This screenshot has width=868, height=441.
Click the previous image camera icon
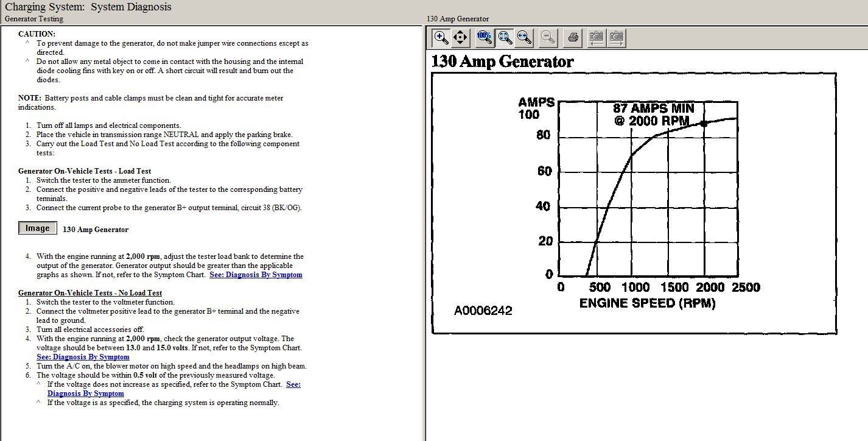pyautogui.click(x=597, y=38)
